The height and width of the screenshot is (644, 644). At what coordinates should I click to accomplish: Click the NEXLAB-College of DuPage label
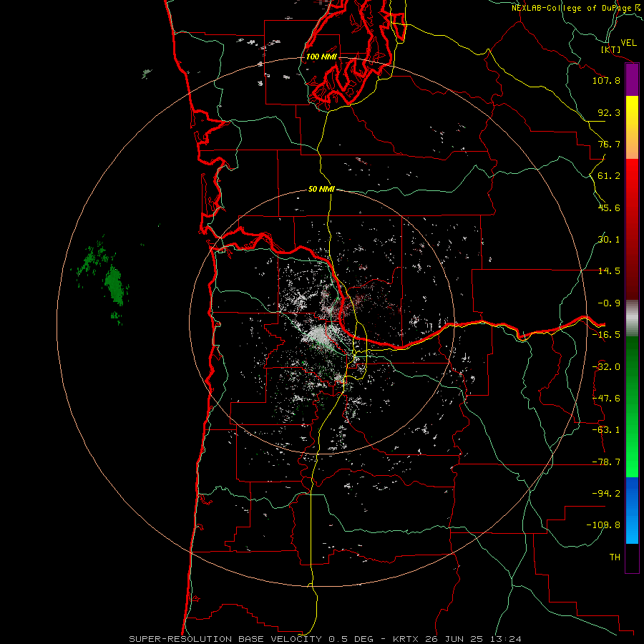coord(575,8)
